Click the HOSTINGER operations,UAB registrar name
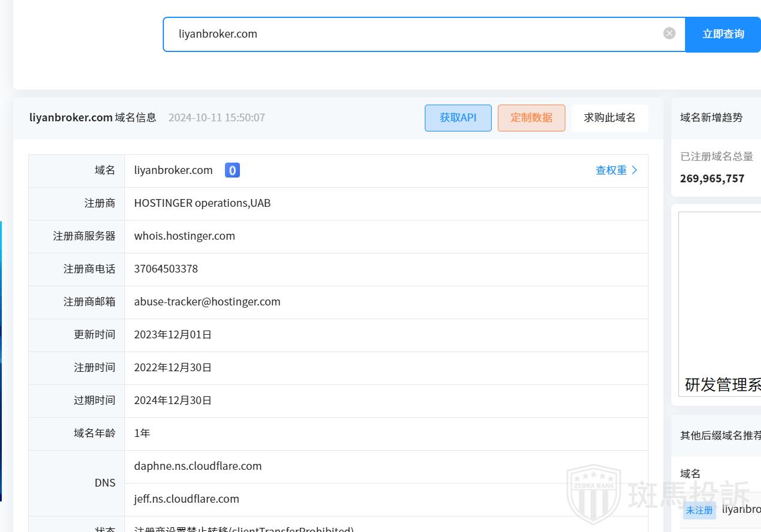 [x=202, y=203]
